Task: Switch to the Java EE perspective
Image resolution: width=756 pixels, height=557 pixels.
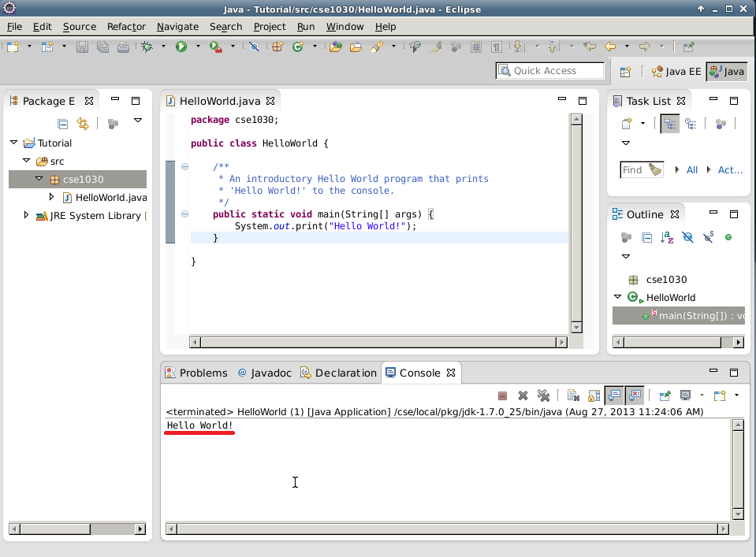Action: tap(676, 72)
